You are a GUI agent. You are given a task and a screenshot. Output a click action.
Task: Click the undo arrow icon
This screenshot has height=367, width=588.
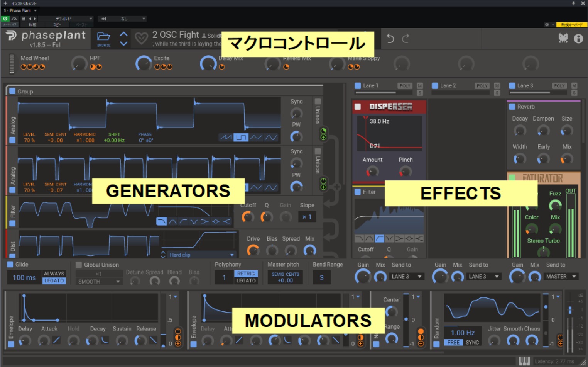[x=390, y=39]
